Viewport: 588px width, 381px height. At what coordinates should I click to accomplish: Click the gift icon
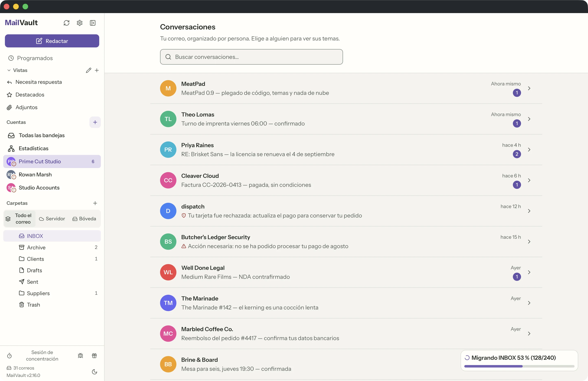[94, 355]
